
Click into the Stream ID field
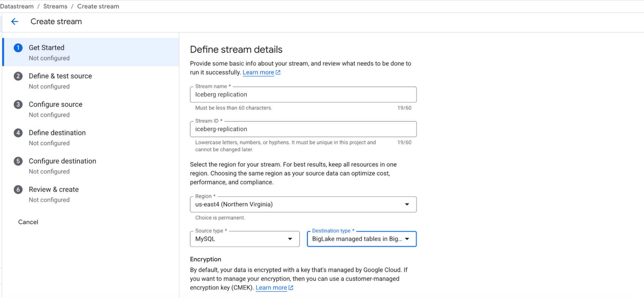click(303, 129)
